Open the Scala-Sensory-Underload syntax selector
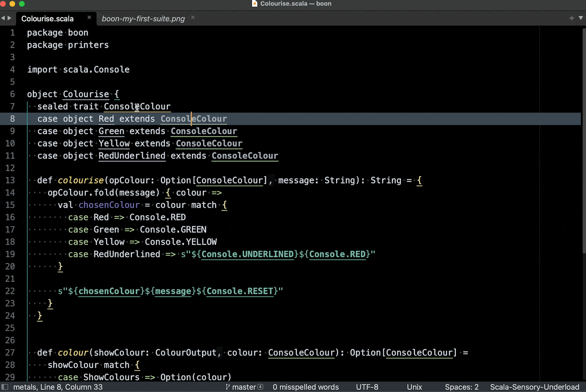This screenshot has width=586, height=392. pos(534,387)
